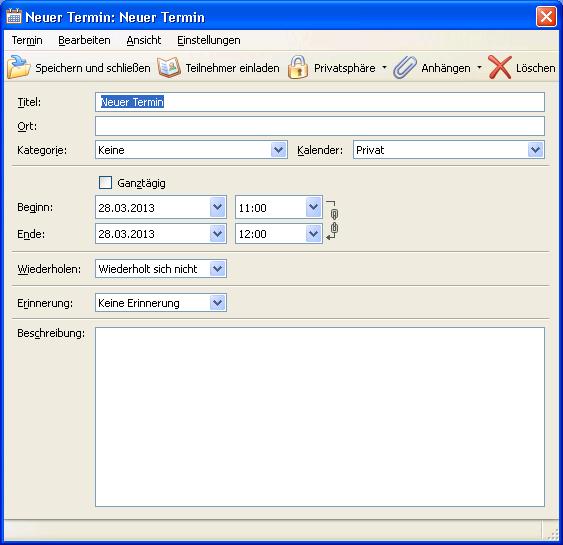Expand the Wiederholen dropdown
Viewport: 563px width, 545px height.
click(x=218, y=269)
